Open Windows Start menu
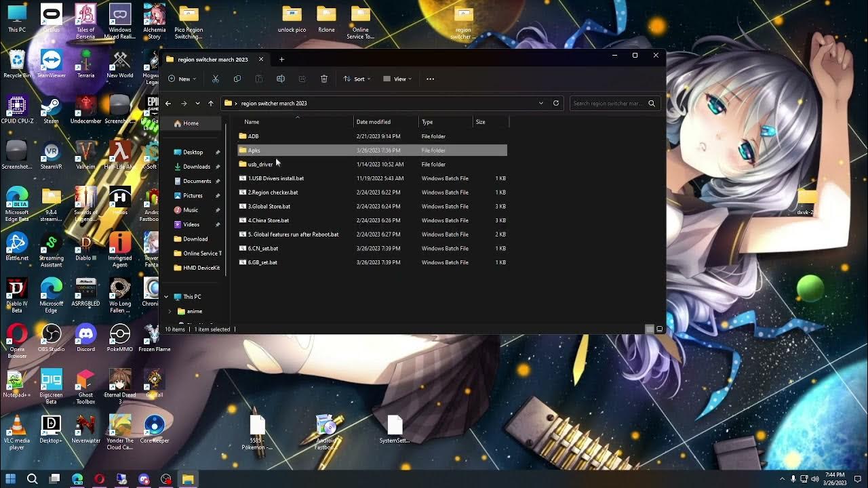The image size is (868, 488). [x=11, y=479]
